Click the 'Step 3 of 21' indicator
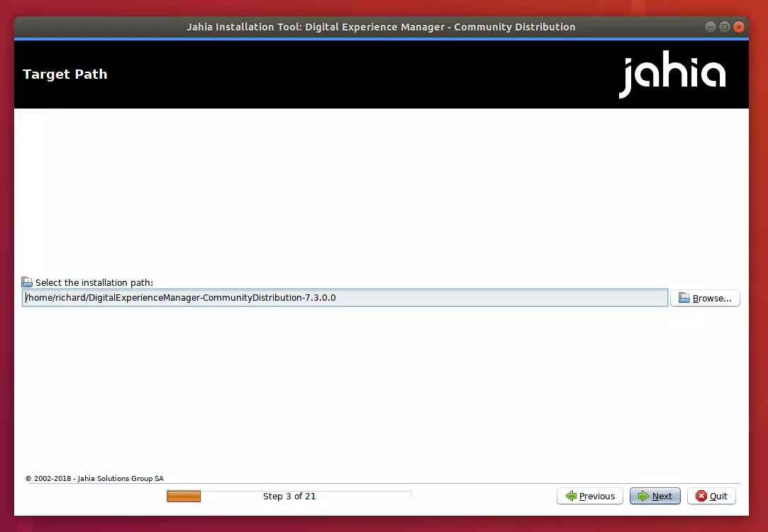This screenshot has height=532, width=768. click(289, 497)
